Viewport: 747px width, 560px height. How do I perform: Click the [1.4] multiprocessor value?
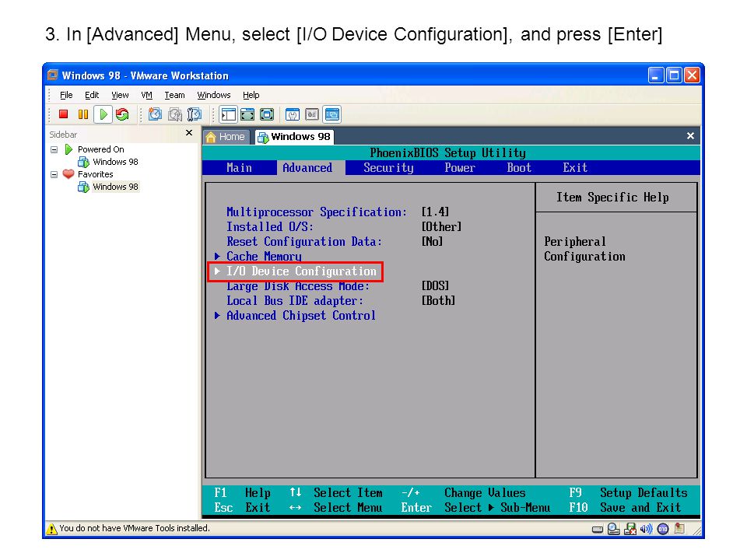[435, 212]
